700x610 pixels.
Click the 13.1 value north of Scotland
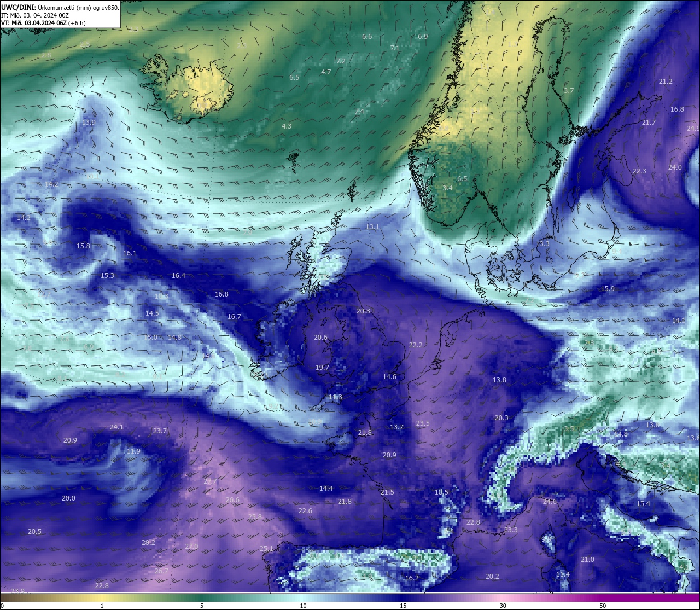coord(372,227)
